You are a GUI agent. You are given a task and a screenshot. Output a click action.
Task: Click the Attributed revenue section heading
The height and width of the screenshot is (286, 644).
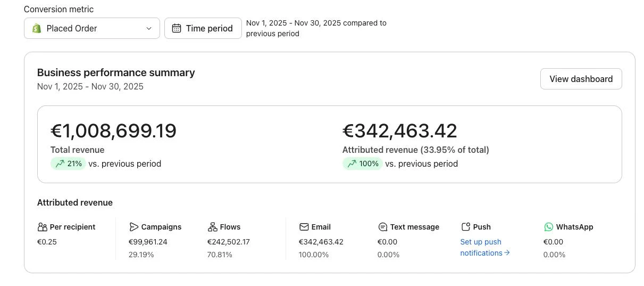[75, 202]
